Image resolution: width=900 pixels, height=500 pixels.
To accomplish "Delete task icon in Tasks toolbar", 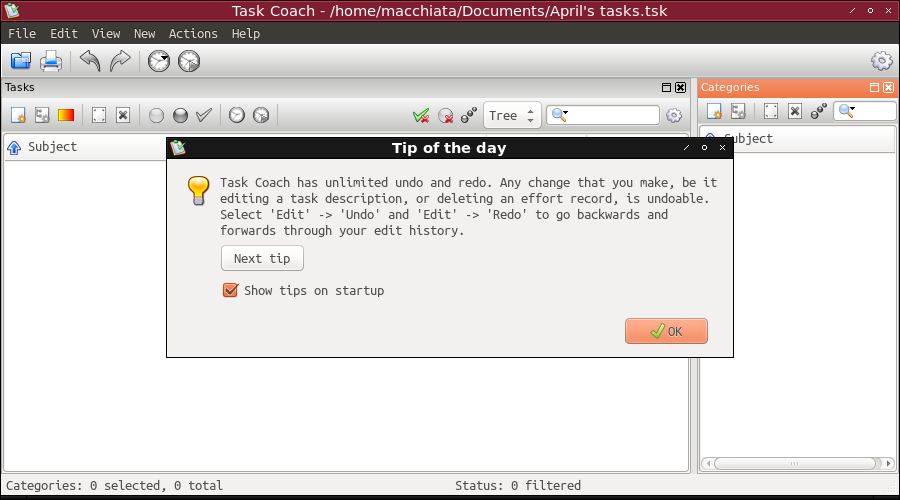I will (123, 115).
